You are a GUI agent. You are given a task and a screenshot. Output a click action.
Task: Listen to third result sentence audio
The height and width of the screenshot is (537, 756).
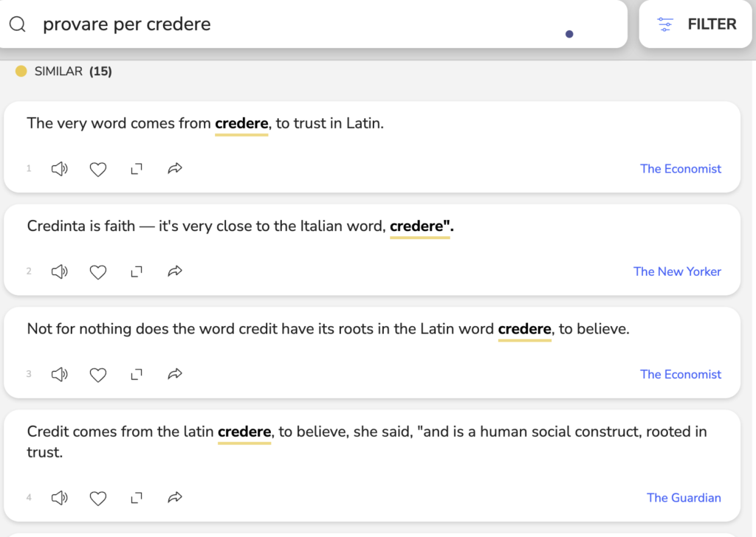59,374
